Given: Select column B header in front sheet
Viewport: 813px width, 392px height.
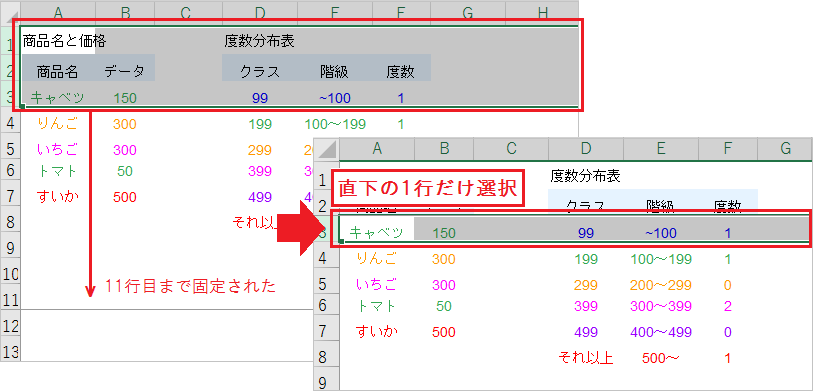Looking at the screenshot, I should (x=444, y=149).
